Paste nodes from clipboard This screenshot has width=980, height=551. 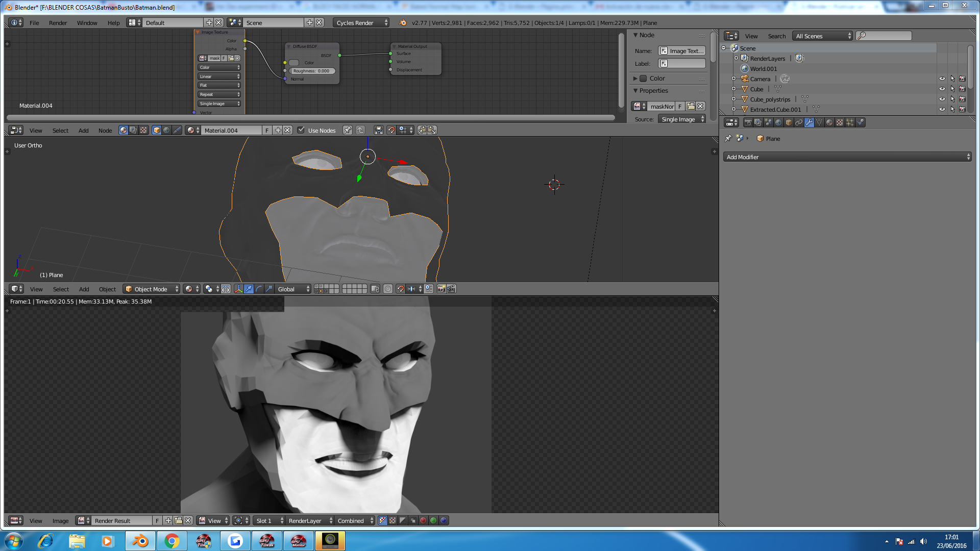(432, 130)
